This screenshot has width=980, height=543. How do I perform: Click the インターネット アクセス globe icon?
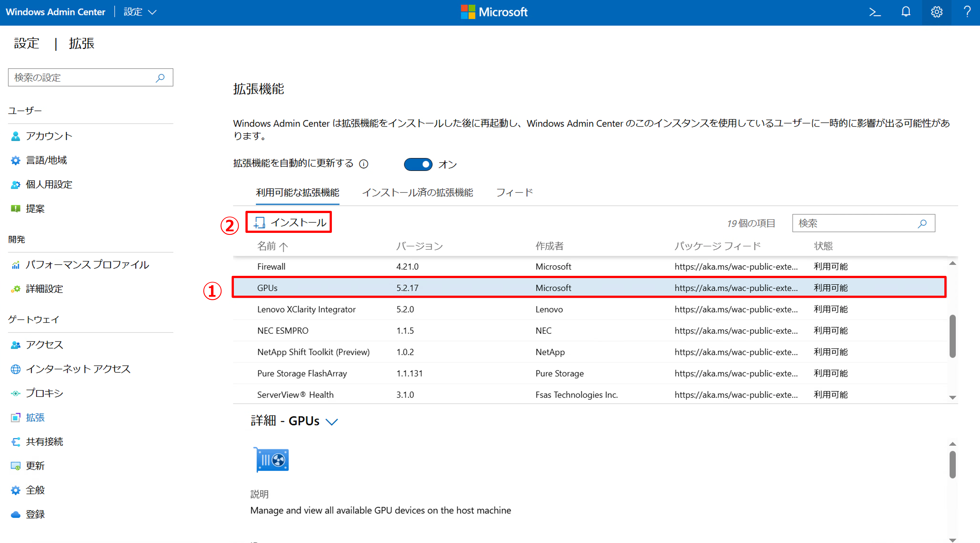16,369
